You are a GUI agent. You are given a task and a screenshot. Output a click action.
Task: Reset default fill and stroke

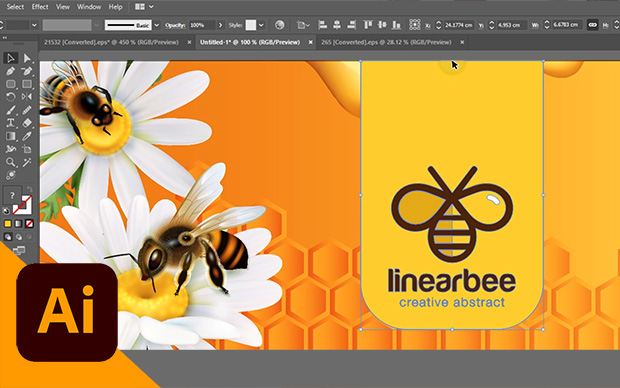(x=6, y=211)
